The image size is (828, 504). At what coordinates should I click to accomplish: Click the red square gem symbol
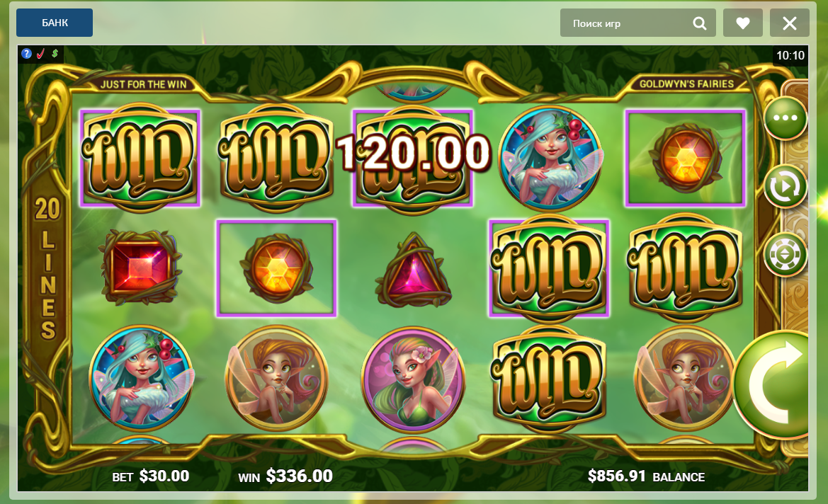pos(140,268)
